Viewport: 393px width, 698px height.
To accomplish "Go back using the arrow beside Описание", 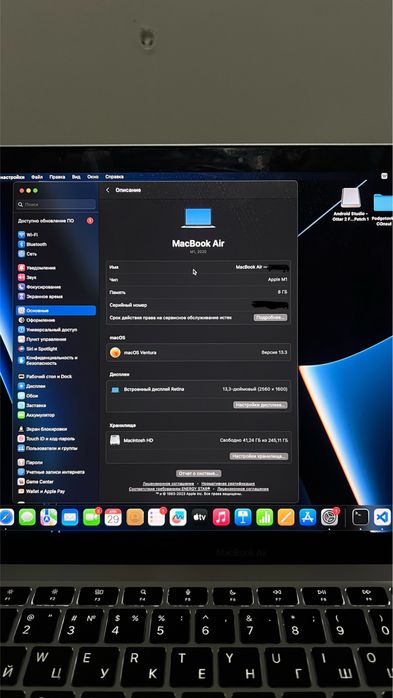I will [108, 190].
